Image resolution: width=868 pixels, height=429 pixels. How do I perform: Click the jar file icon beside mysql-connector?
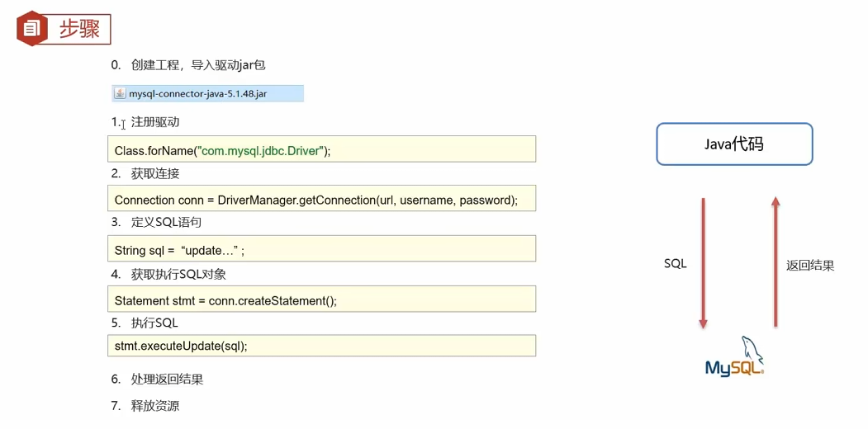120,93
